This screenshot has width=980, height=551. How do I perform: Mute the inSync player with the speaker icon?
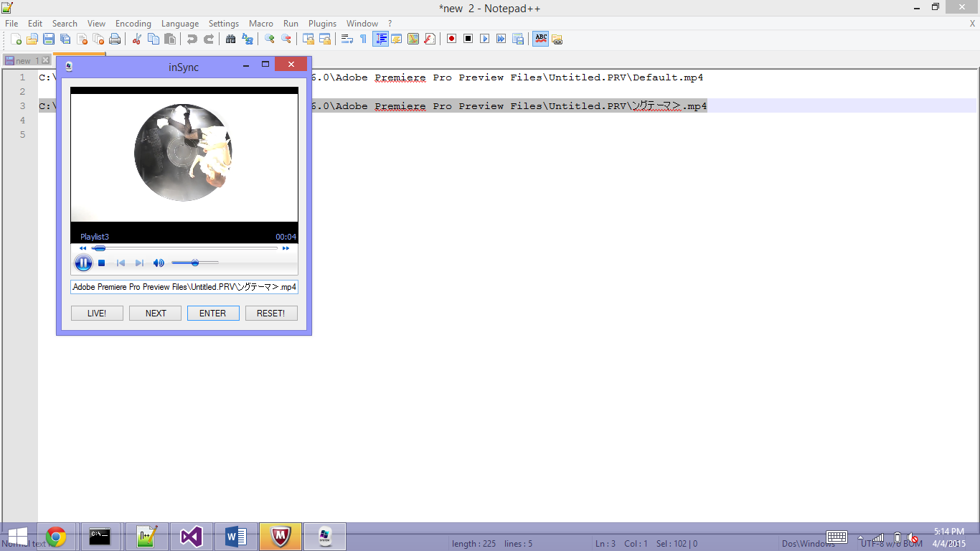[159, 263]
